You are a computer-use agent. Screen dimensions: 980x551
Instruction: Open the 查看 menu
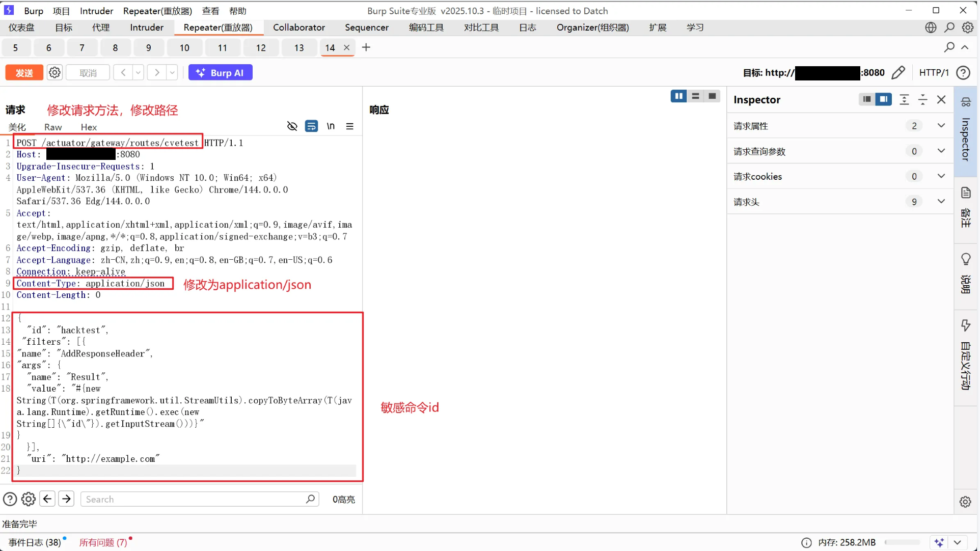click(210, 11)
